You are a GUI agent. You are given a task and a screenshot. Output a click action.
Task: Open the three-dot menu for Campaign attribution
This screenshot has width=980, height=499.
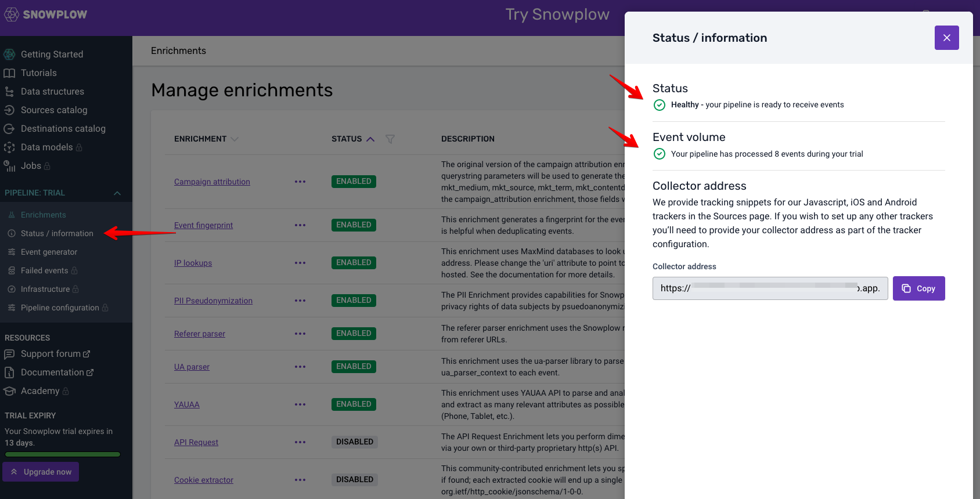point(300,182)
